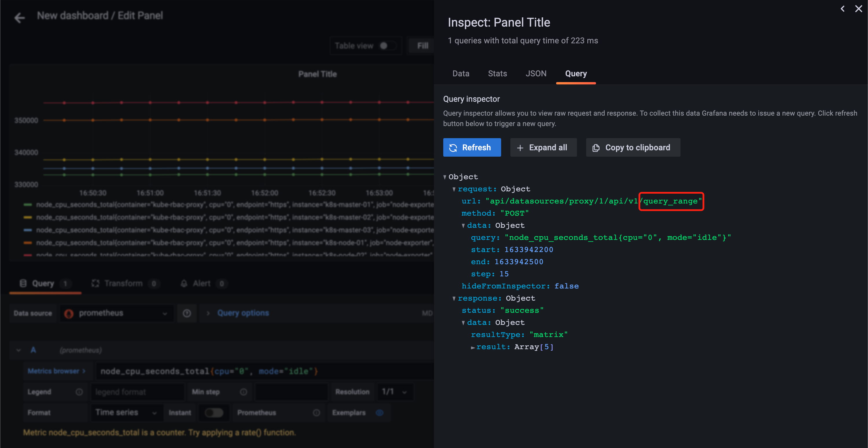Click Expand all button
The width and height of the screenshot is (868, 448).
point(543,147)
